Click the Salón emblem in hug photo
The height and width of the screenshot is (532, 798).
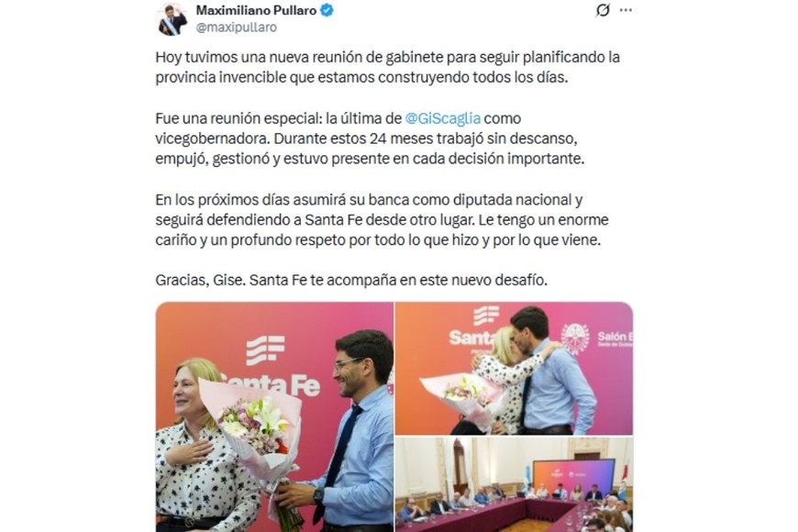click(x=575, y=338)
